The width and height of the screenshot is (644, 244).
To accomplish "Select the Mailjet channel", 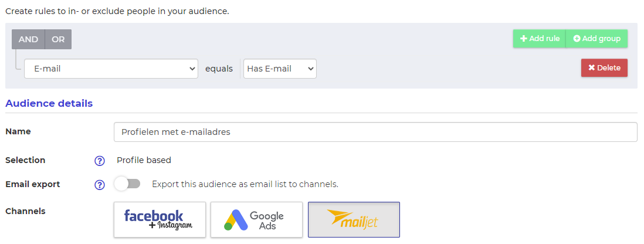I will 354,219.
